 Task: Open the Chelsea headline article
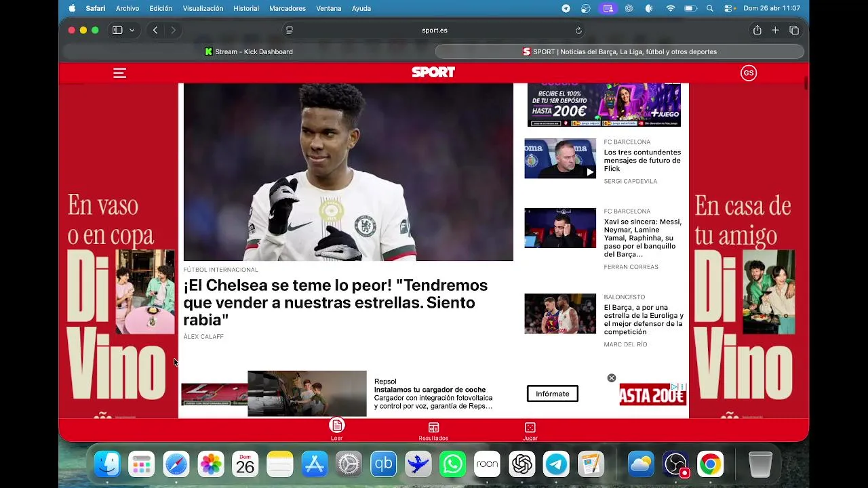click(335, 302)
